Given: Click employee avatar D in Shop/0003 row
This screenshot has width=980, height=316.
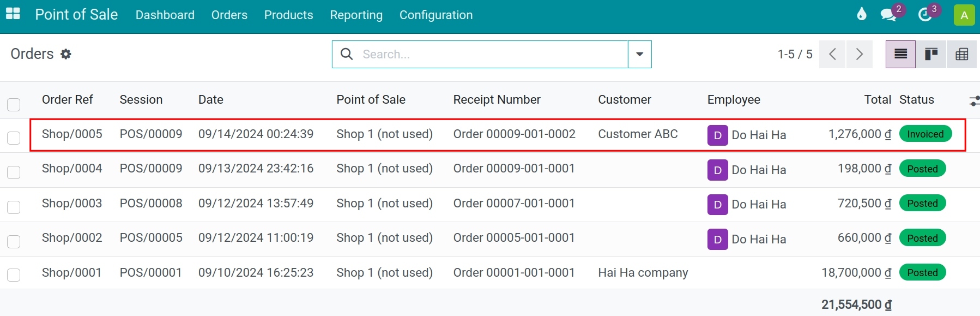Looking at the screenshot, I should click(x=717, y=205).
